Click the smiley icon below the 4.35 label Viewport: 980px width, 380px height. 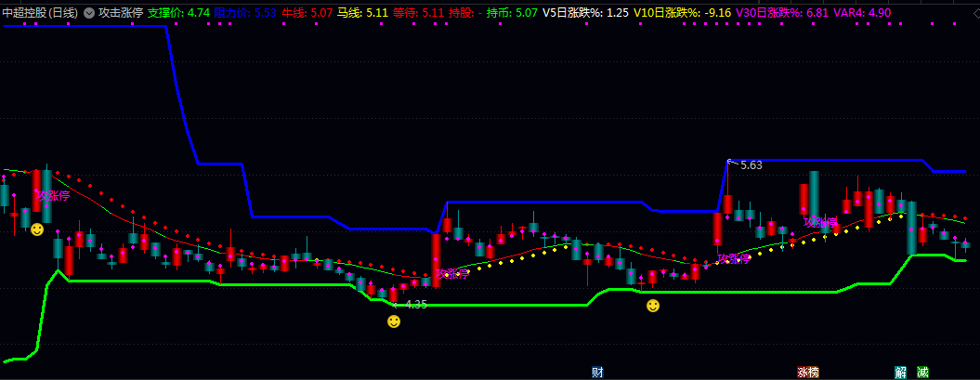[394, 321]
